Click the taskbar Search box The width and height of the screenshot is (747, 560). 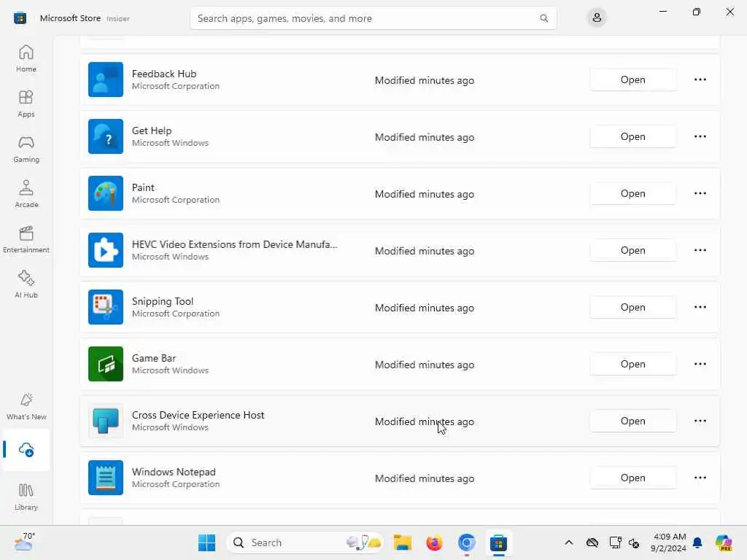pyautogui.click(x=305, y=542)
